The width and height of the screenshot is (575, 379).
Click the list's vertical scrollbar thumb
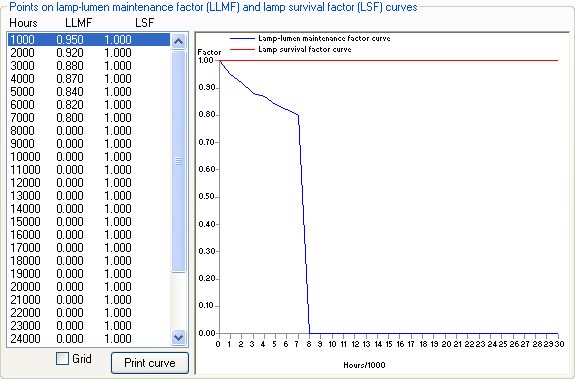178,161
